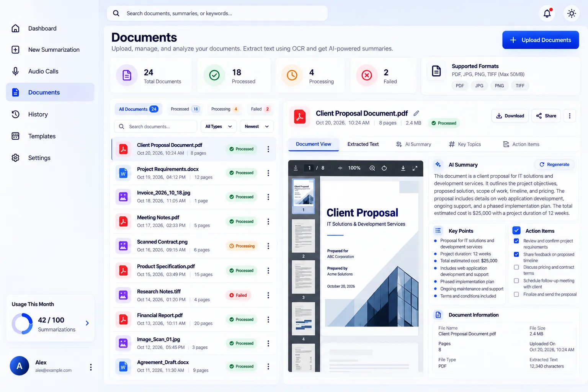Click Meeting Notes.pdf file icon

(123, 221)
